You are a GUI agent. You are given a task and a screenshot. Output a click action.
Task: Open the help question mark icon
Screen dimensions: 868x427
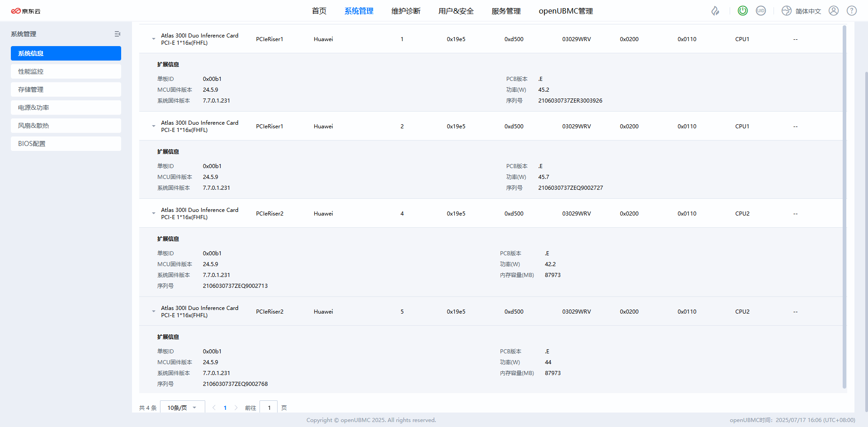pyautogui.click(x=852, y=11)
